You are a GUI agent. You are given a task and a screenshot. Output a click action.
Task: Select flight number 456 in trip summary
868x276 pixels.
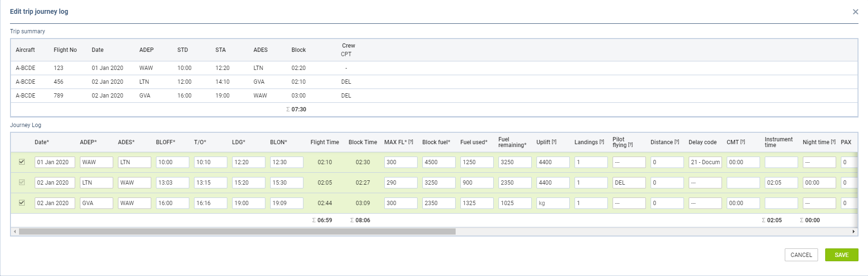point(59,82)
